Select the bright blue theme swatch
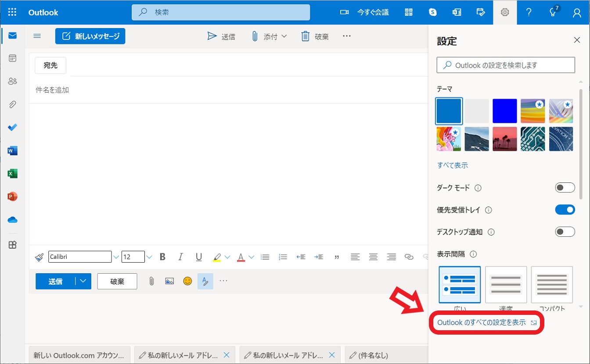This screenshot has width=590, height=364. pos(504,111)
